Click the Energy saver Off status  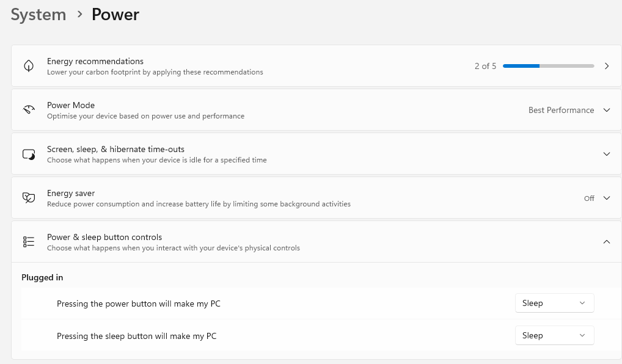click(589, 198)
